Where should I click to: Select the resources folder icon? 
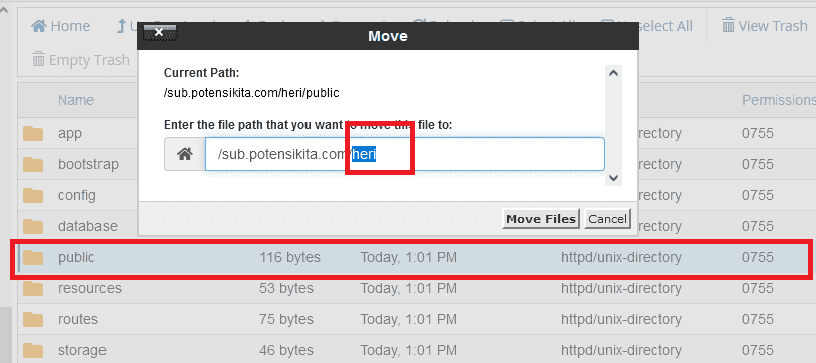pos(33,288)
